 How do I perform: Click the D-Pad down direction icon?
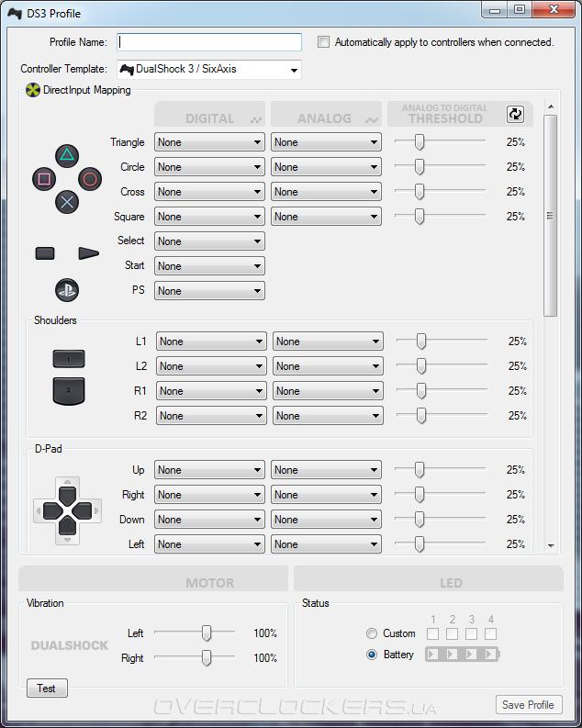[67, 527]
